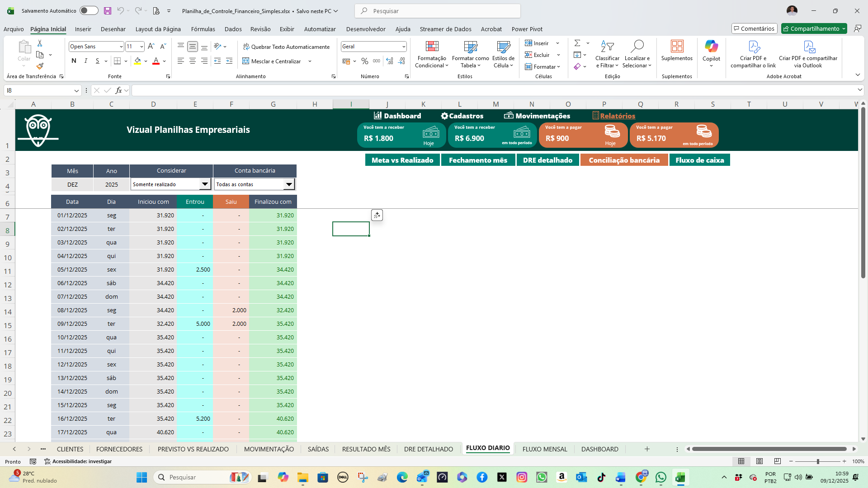
Task: Switch to page break preview view icon
Action: click(x=778, y=461)
